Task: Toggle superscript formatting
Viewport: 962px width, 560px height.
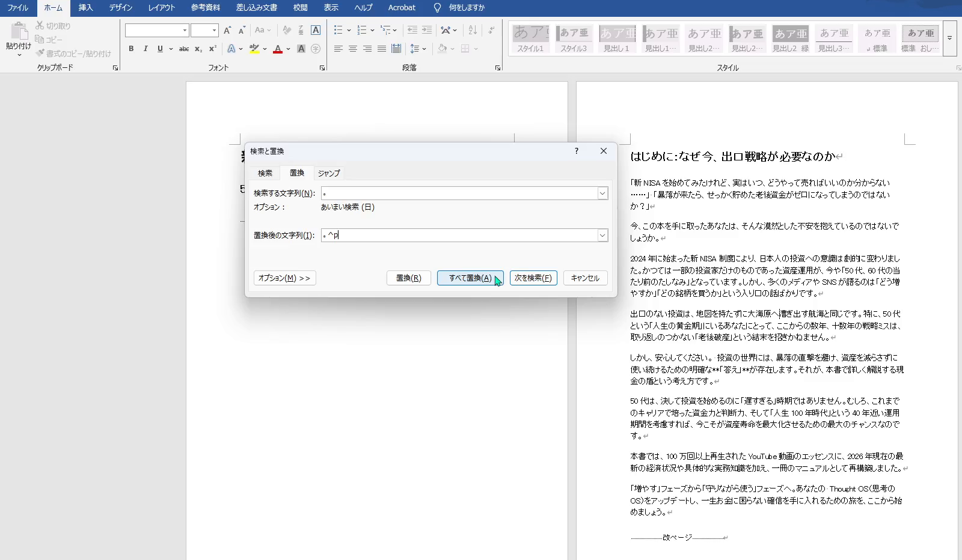Action: click(213, 49)
